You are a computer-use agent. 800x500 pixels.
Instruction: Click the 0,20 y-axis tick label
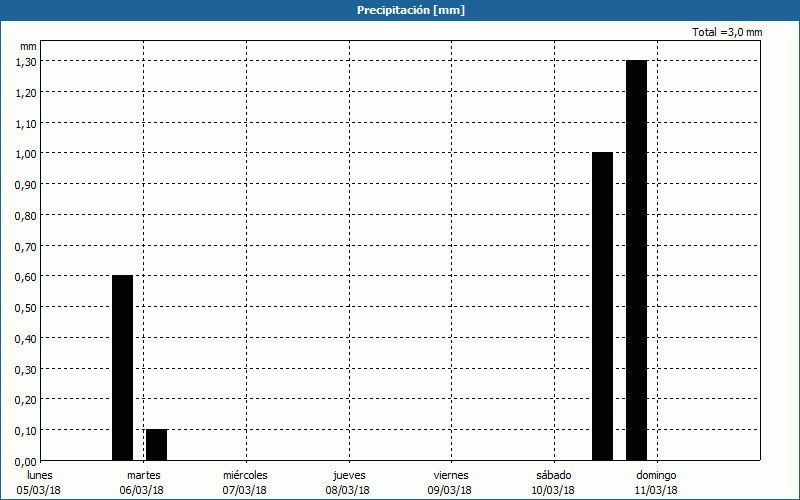pyautogui.click(x=26, y=400)
